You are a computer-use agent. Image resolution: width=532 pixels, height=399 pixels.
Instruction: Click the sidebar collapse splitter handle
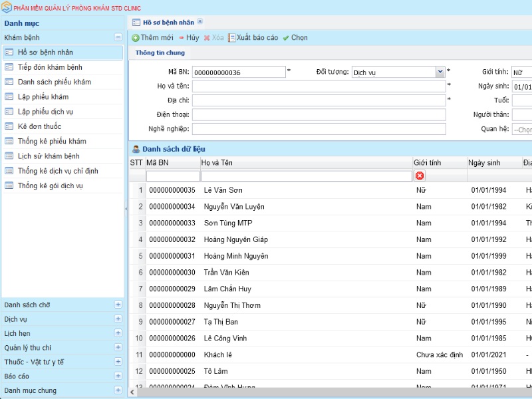(126, 208)
